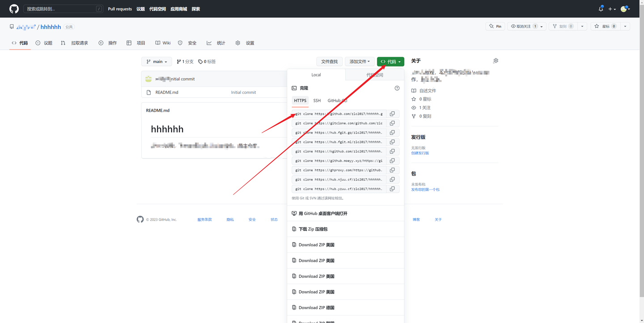Click the GitHub logo in the top left
The width and height of the screenshot is (644, 323).
tap(13, 8)
